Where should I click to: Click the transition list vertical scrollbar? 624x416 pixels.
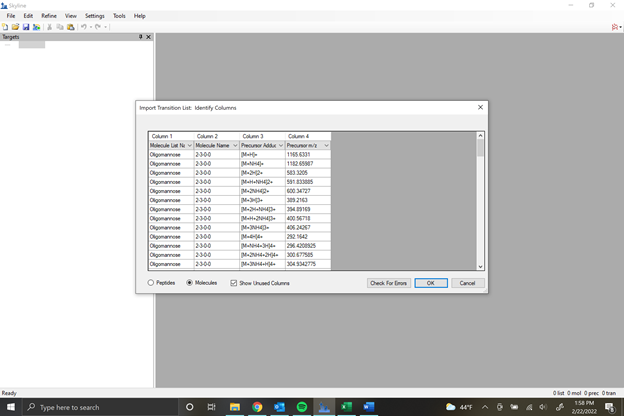pos(480,200)
